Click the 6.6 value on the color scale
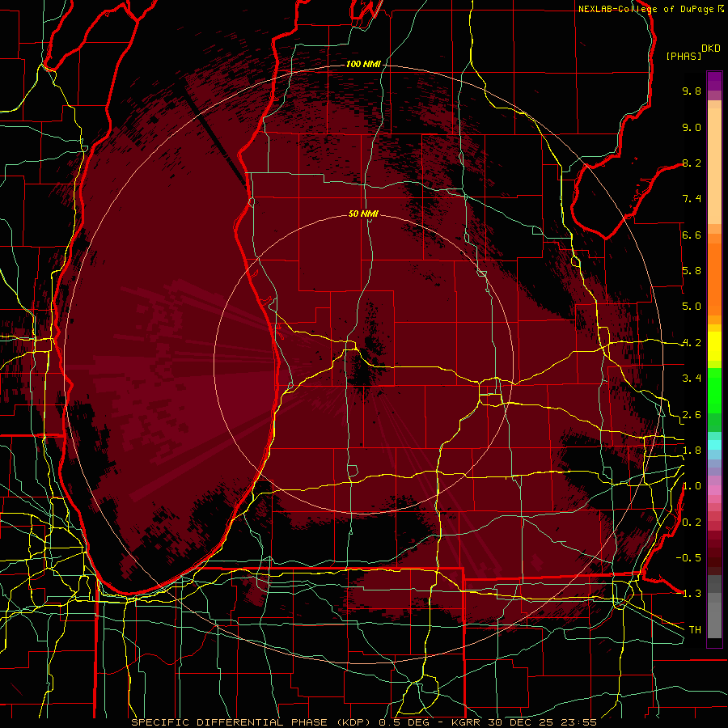The image size is (728, 728). pyautogui.click(x=692, y=235)
